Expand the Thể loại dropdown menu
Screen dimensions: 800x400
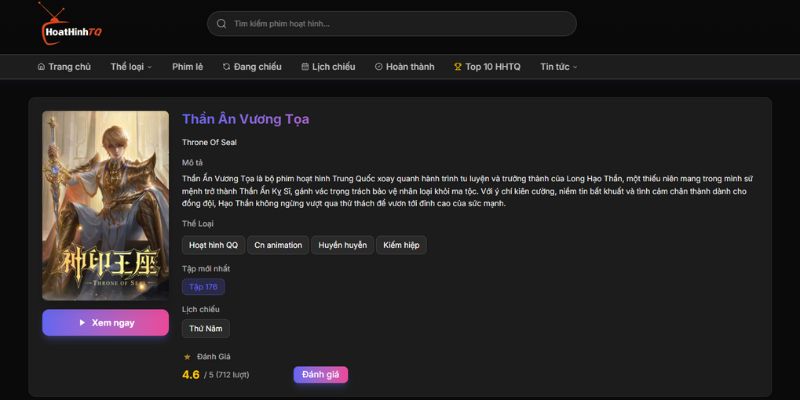click(131, 67)
